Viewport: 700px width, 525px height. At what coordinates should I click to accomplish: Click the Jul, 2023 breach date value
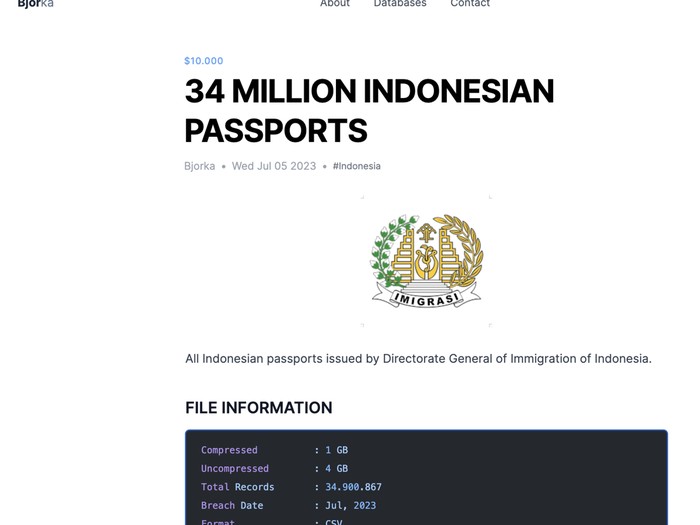350,505
